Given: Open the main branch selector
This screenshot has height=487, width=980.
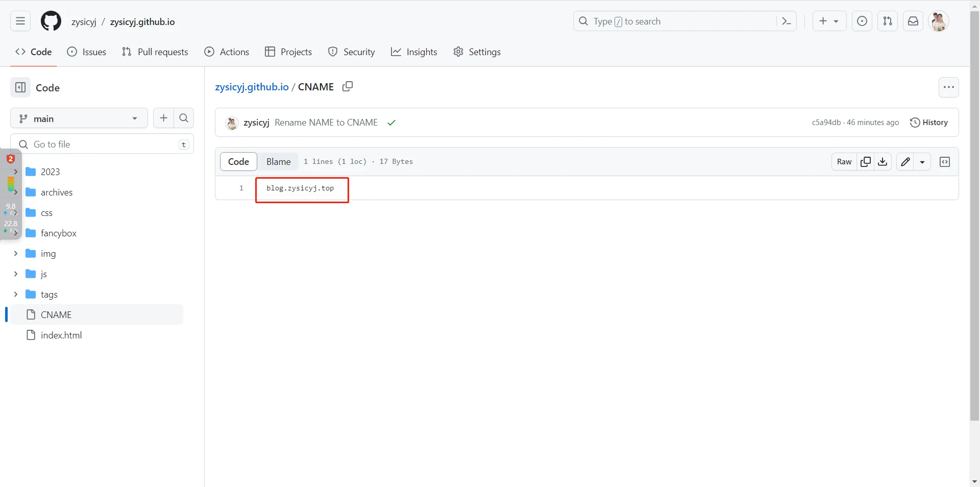Looking at the screenshot, I should click(x=79, y=118).
